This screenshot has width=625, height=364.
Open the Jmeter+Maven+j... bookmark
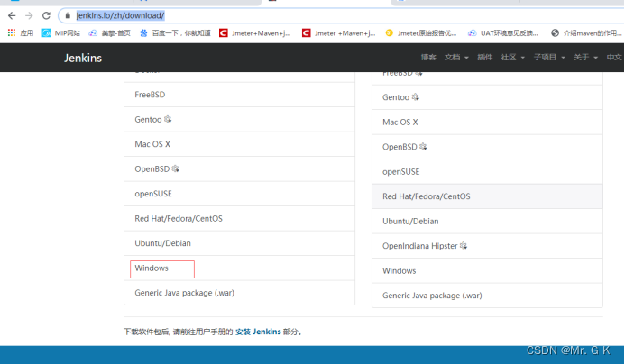(254, 33)
